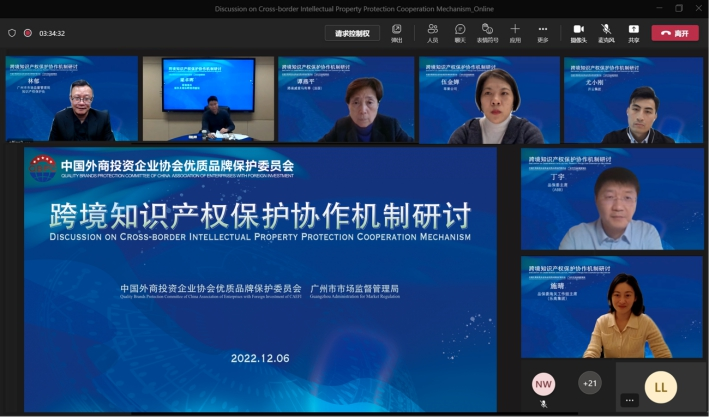Select the participant video tile labeled 伍金婵
This screenshot has width=709, height=418.
tap(489, 100)
